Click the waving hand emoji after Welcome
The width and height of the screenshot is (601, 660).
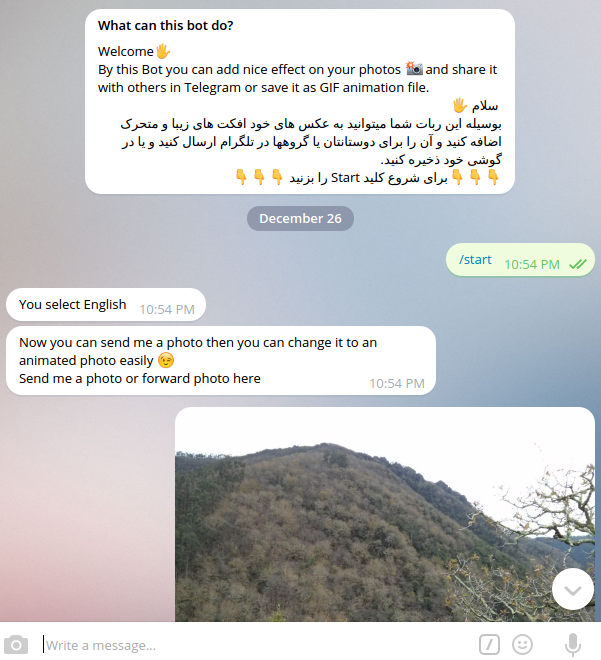click(163, 52)
